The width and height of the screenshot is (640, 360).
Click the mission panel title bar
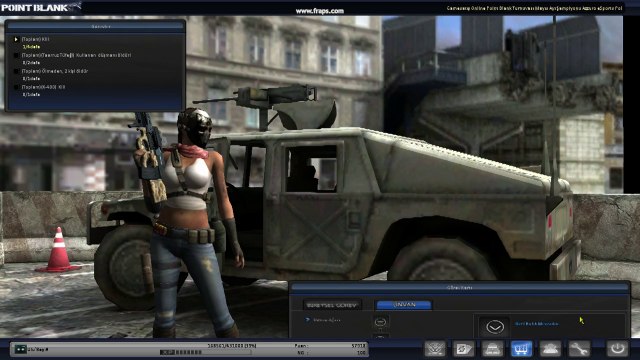[95, 27]
